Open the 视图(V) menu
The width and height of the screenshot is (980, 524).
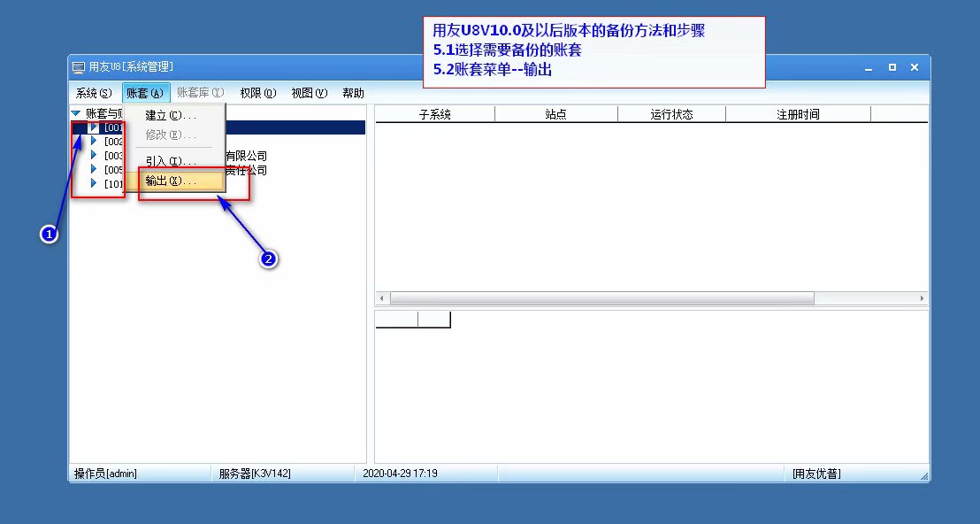coord(310,93)
